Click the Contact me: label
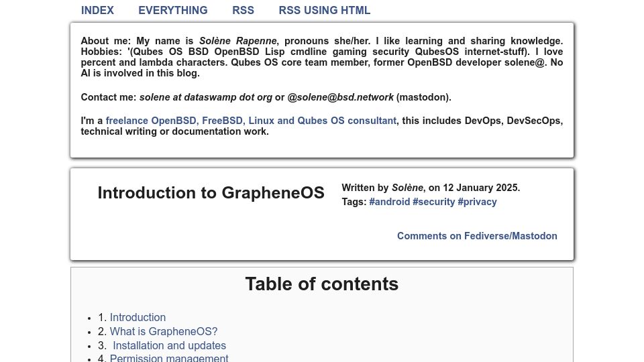644x362 pixels. tap(109, 97)
